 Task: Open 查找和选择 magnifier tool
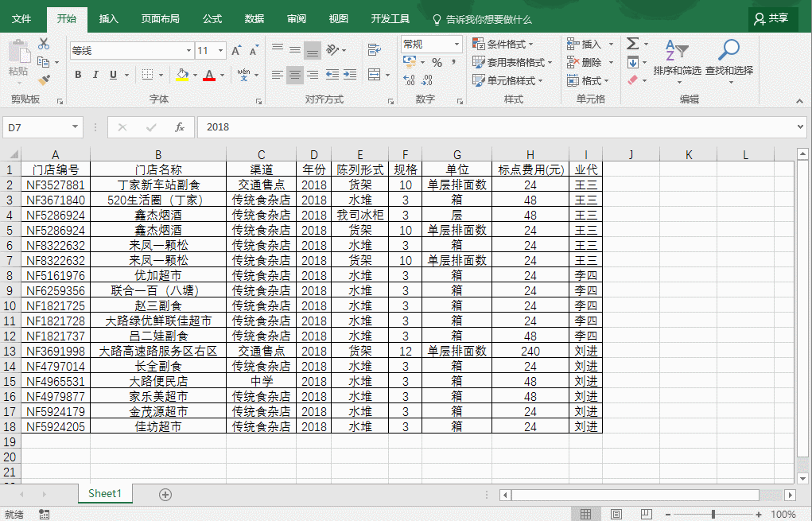pos(728,57)
